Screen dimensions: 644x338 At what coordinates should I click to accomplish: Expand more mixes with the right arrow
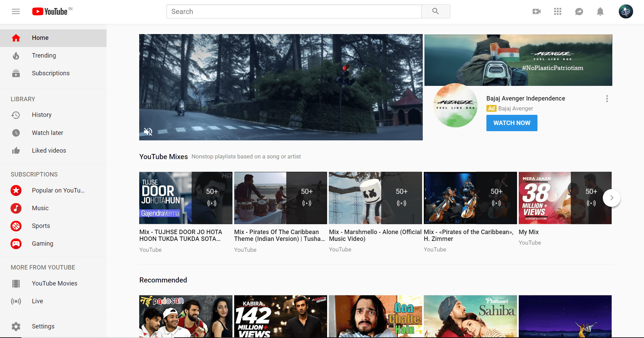click(612, 198)
